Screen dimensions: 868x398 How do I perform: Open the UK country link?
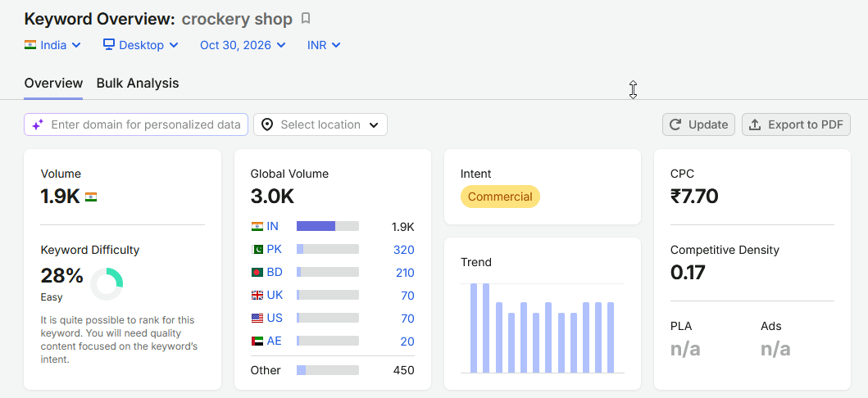click(275, 295)
